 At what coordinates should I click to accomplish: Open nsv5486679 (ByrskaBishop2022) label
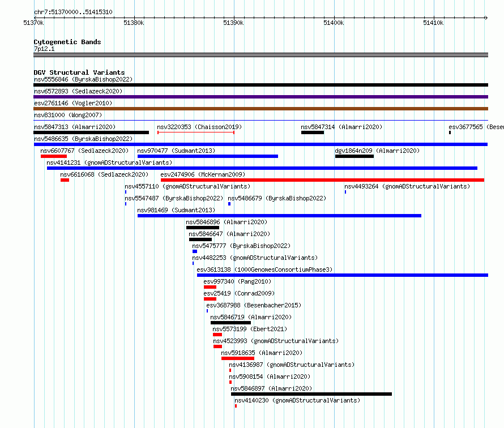coord(277,198)
